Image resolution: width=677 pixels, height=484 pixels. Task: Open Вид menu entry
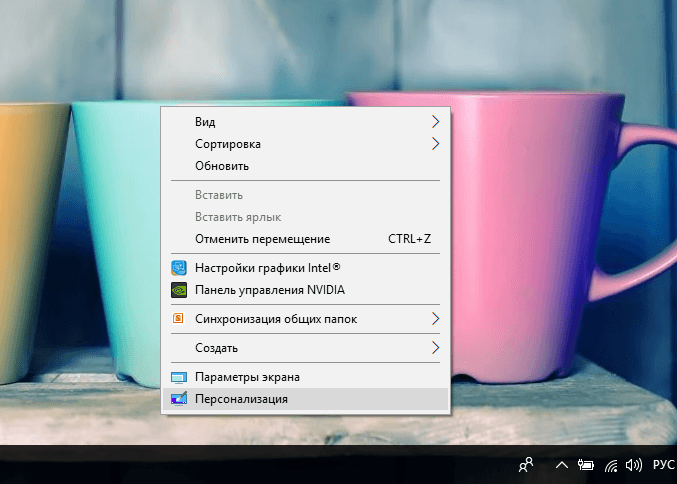(306, 122)
